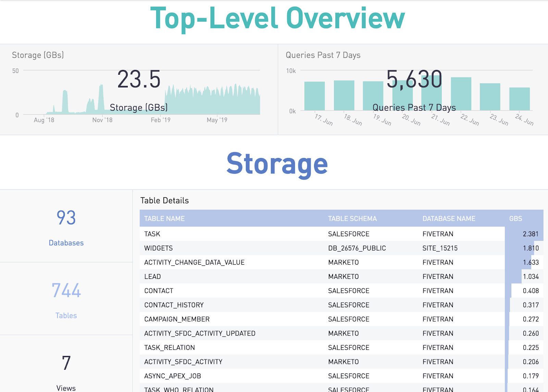The width and height of the screenshot is (548, 392).
Task: Click the DB_26576_PUBLIC schema cell
Action: click(357, 248)
